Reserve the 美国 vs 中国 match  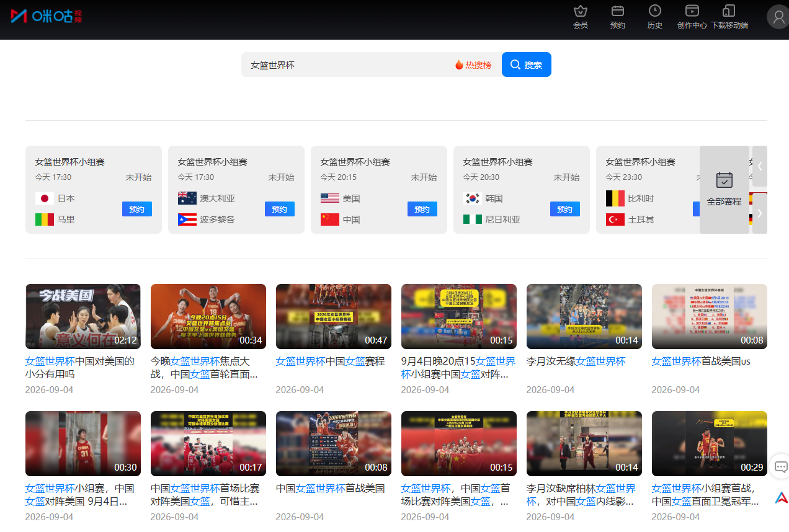422,209
